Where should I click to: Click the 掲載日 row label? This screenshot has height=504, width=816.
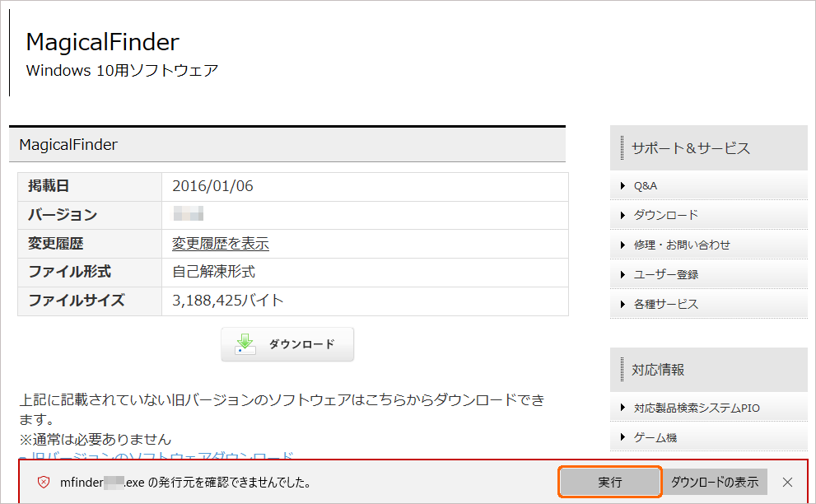(49, 186)
